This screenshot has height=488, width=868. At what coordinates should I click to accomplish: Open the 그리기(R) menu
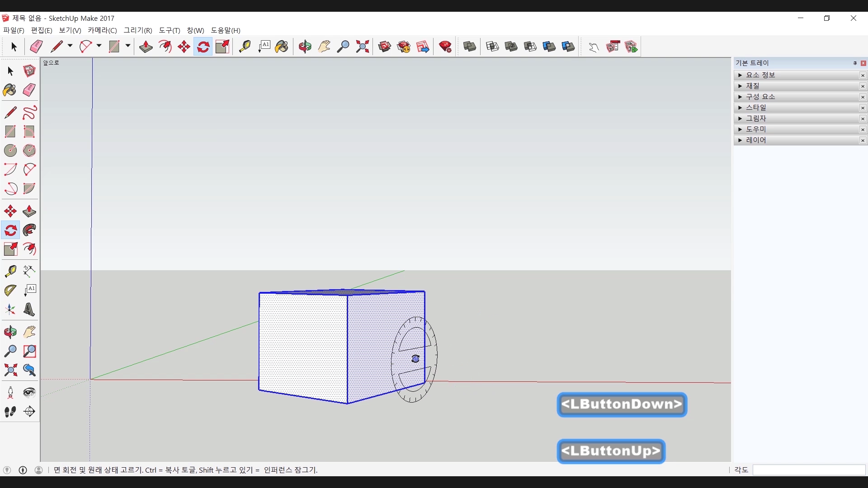pyautogui.click(x=138, y=30)
